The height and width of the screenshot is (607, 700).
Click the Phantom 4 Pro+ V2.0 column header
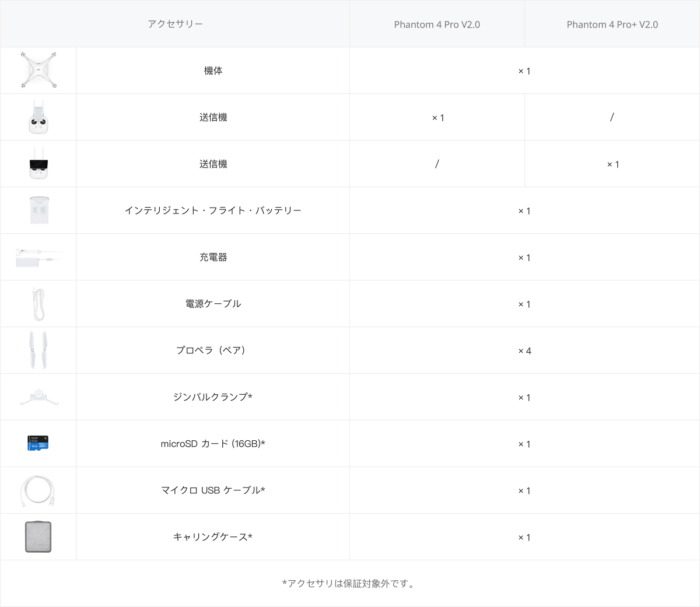click(612, 24)
